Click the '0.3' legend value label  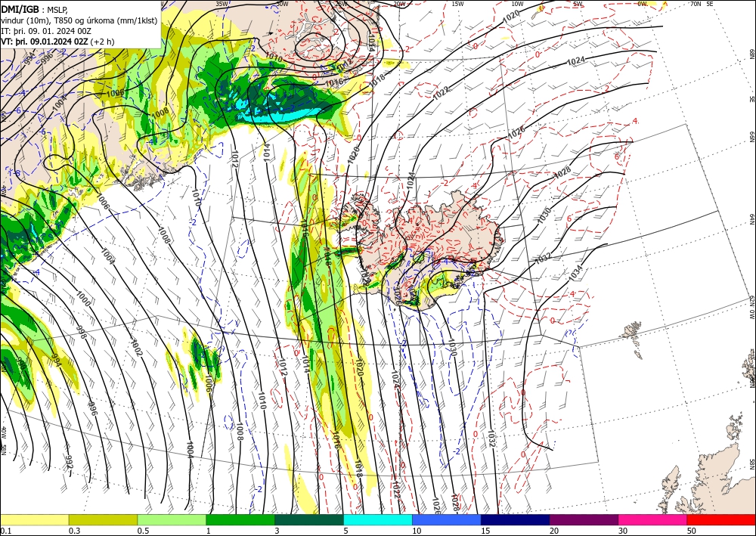[74, 531]
